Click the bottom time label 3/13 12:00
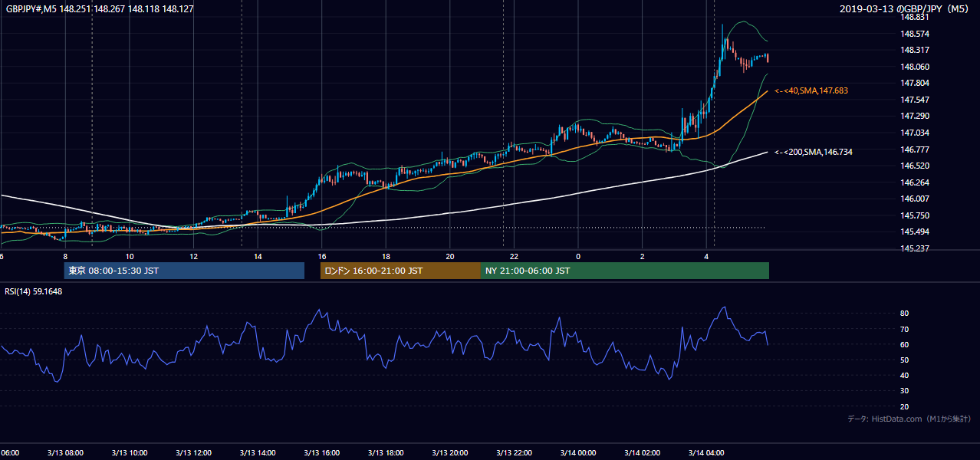 (193, 453)
